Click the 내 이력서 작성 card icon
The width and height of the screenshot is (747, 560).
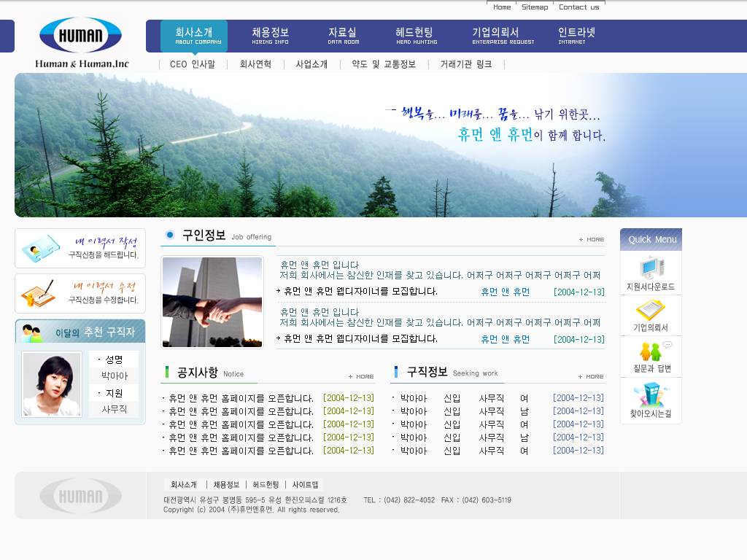click(x=41, y=249)
